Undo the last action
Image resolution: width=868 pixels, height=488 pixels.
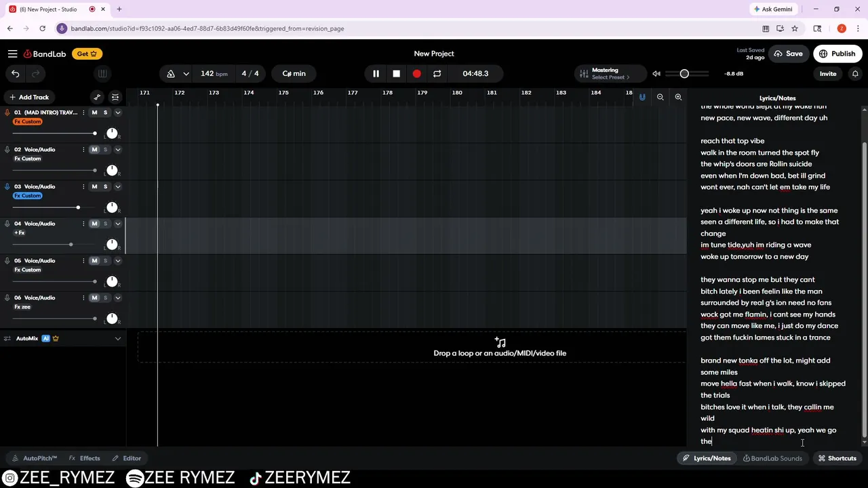(x=16, y=73)
